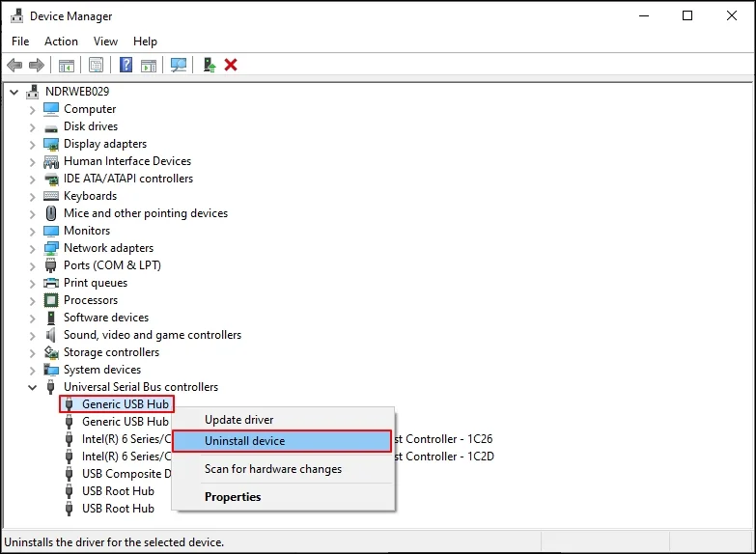Click the Back arrow toolbar icon
Viewport: 756px width, 554px height.
tap(14, 65)
